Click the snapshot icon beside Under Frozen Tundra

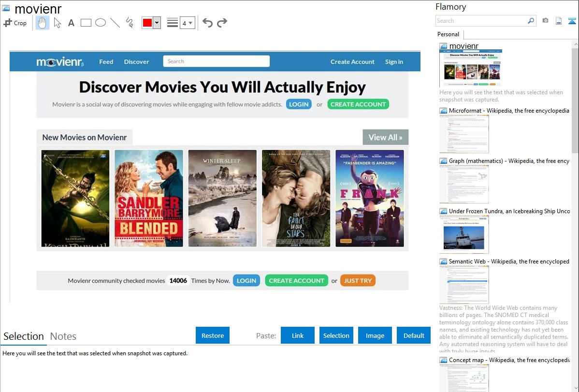[443, 211]
